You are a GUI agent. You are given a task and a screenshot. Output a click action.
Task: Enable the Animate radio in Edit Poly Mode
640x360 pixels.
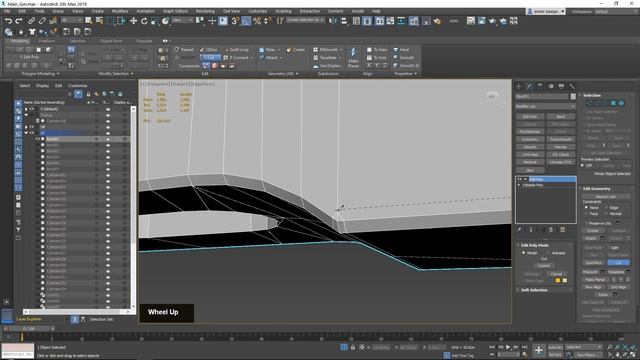pyautogui.click(x=556, y=253)
